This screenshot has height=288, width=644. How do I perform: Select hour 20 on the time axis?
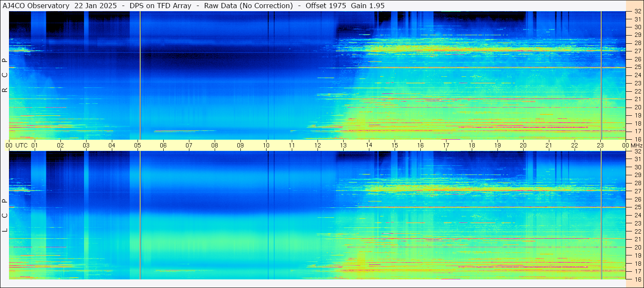[523, 145]
